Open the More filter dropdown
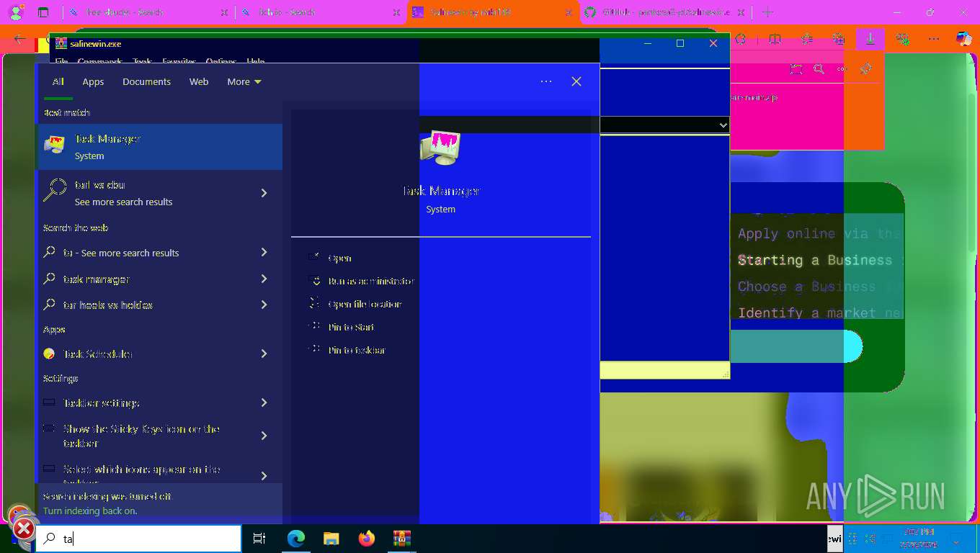The image size is (980, 553). 244,81
